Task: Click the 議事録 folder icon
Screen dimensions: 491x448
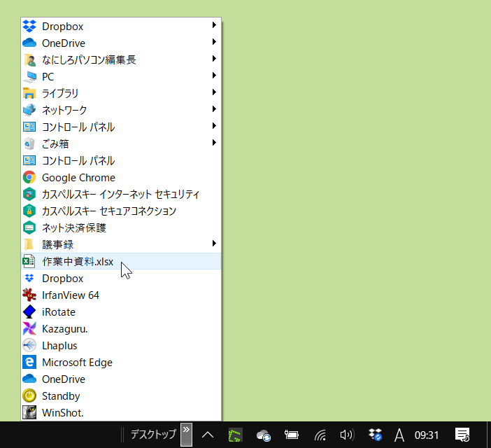Action: (29, 245)
